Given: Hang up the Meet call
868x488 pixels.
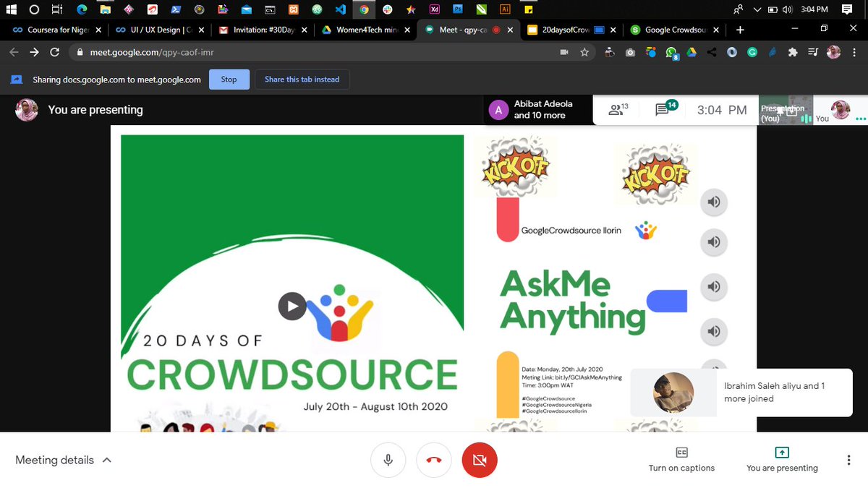Looking at the screenshot, I should click(434, 460).
